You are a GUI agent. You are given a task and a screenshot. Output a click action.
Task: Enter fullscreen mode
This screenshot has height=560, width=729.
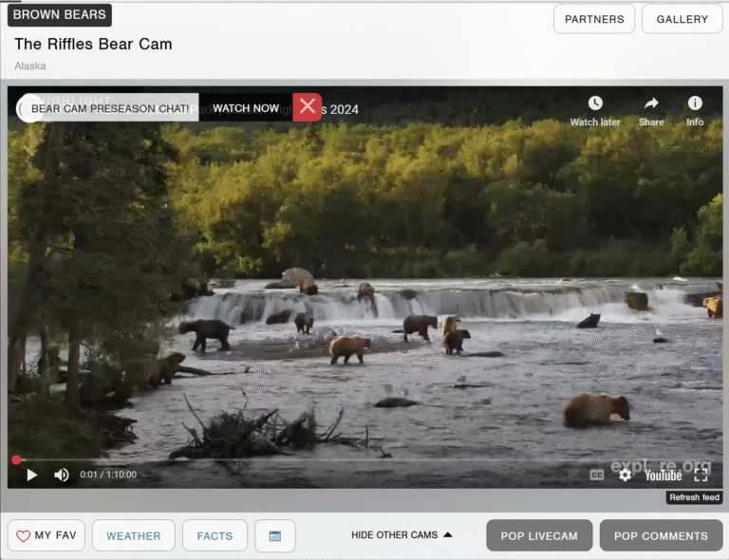pyautogui.click(x=701, y=475)
